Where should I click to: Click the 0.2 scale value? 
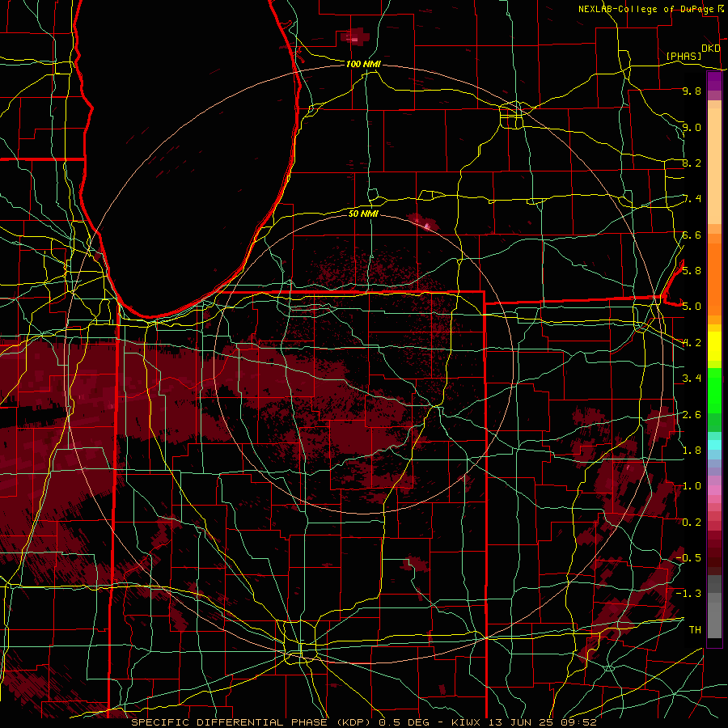(x=692, y=522)
